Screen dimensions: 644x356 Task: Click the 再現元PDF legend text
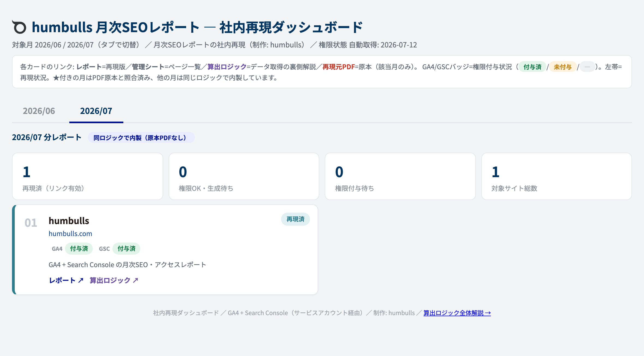pyautogui.click(x=339, y=67)
